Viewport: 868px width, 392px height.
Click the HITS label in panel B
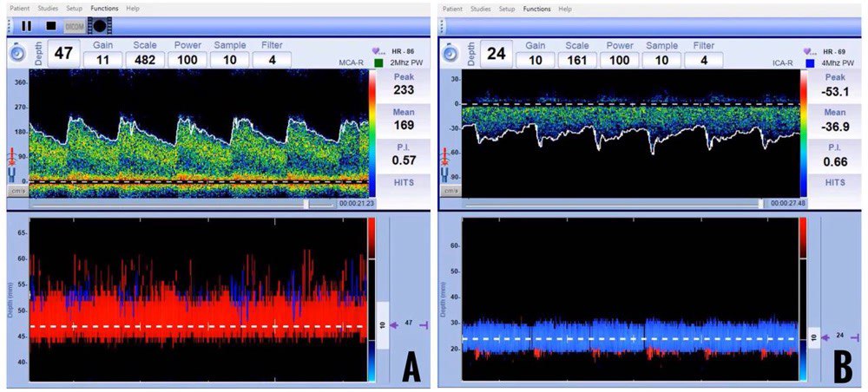837,183
